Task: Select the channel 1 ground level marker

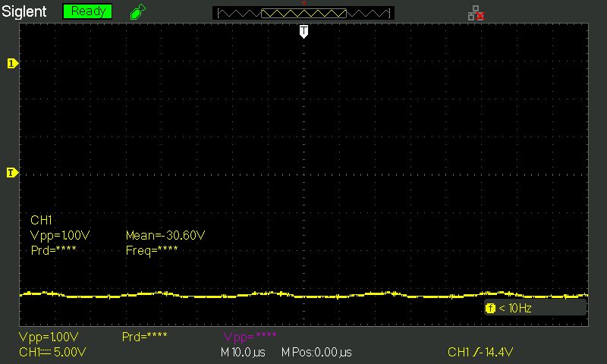Action: click(12, 63)
